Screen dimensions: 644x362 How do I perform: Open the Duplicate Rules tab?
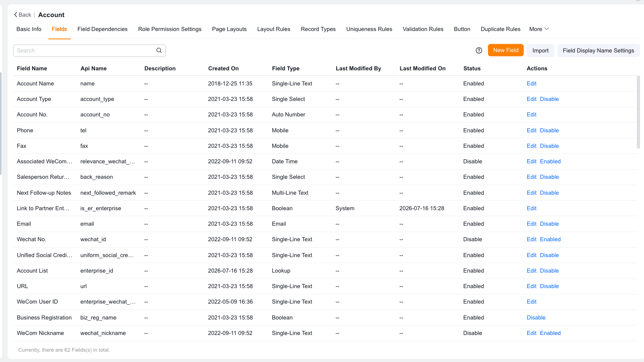click(x=500, y=29)
